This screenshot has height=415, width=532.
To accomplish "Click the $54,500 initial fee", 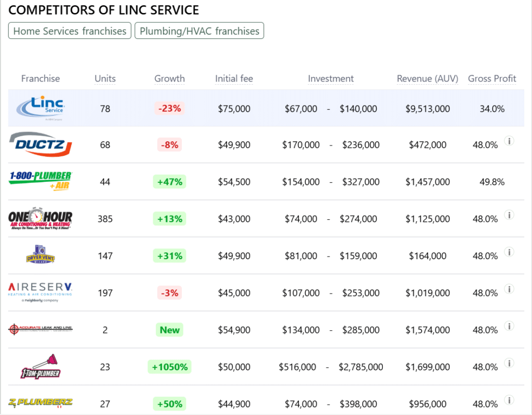I will pyautogui.click(x=234, y=182).
